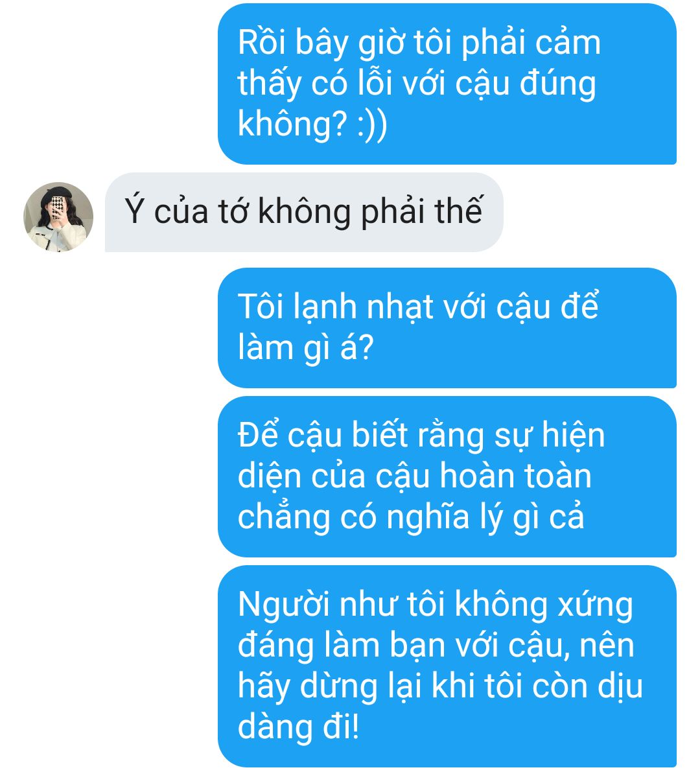
Task: Select the last message starting "Người như tôi"
Action: pos(447,666)
